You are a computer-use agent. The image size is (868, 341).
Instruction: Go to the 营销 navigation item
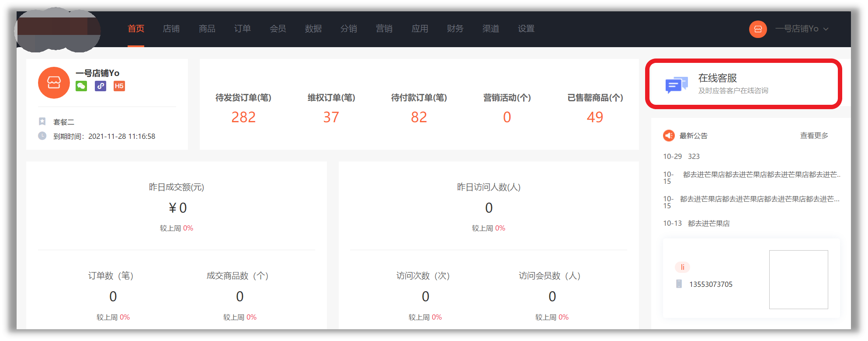(384, 29)
